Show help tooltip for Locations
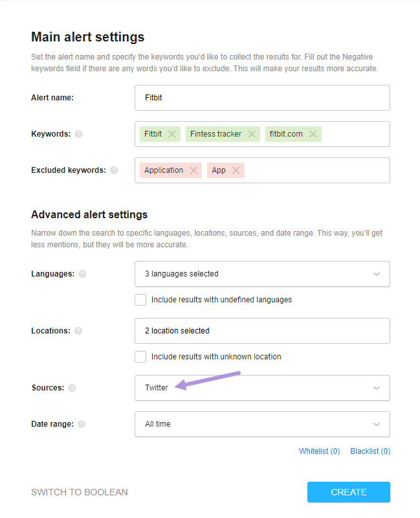The image size is (420, 518). coord(78,331)
